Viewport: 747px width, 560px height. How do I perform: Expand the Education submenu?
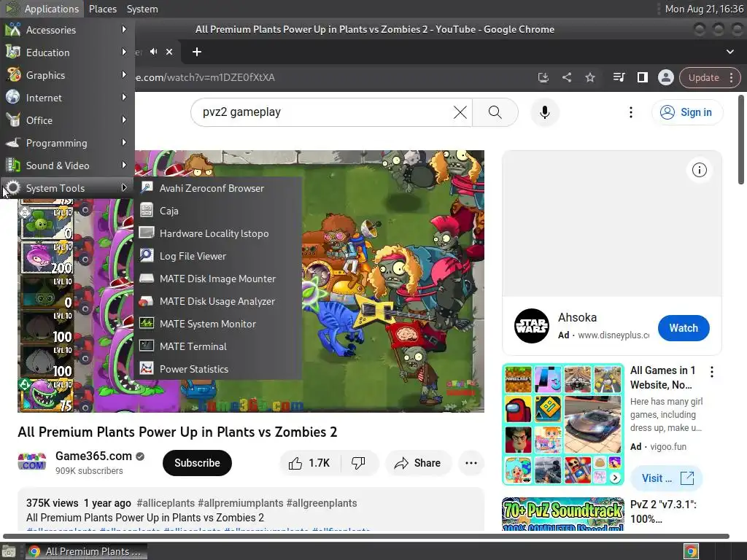pyautogui.click(x=67, y=52)
